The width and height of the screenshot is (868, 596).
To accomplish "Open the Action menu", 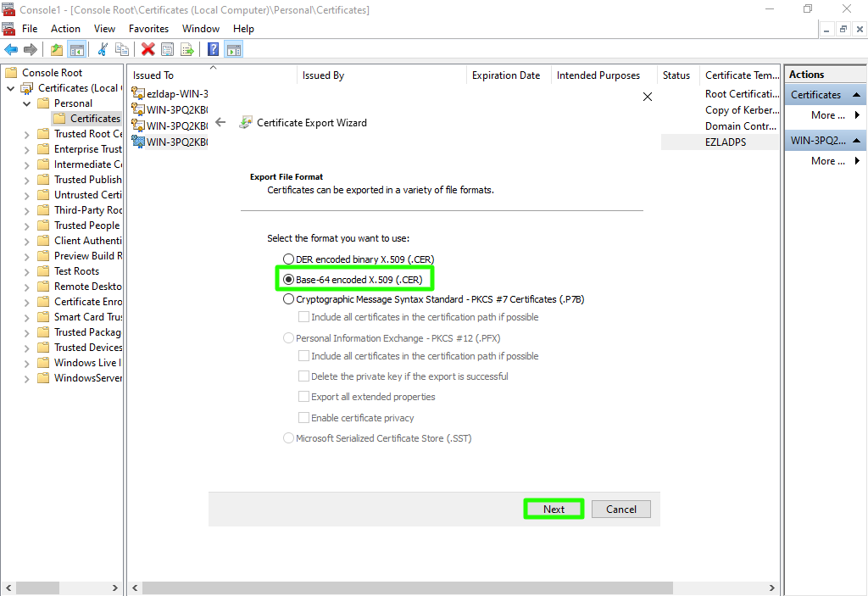I will (x=65, y=29).
